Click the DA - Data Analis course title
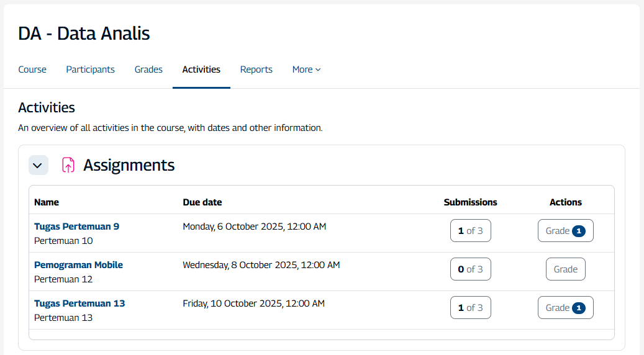 [84, 34]
